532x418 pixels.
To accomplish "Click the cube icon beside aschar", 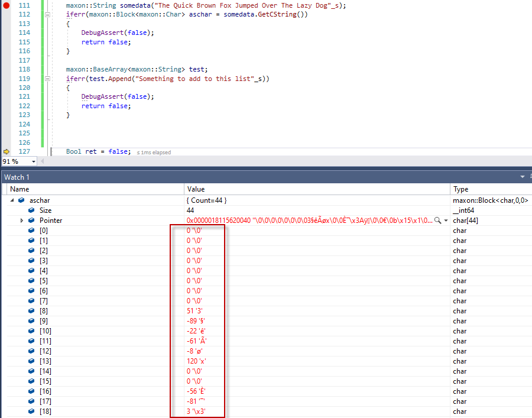I will click(21, 201).
